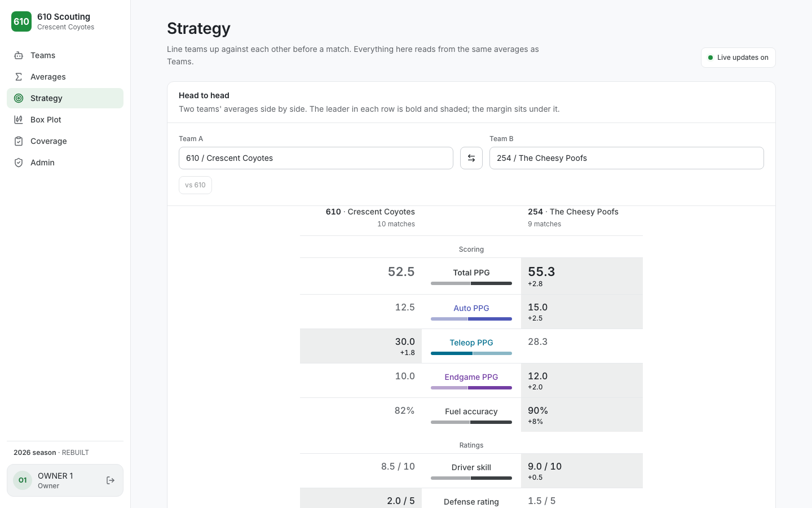Viewport: 812px width, 508px height.
Task: Click the 30.0 Teleop PPG value
Action: click(x=405, y=341)
